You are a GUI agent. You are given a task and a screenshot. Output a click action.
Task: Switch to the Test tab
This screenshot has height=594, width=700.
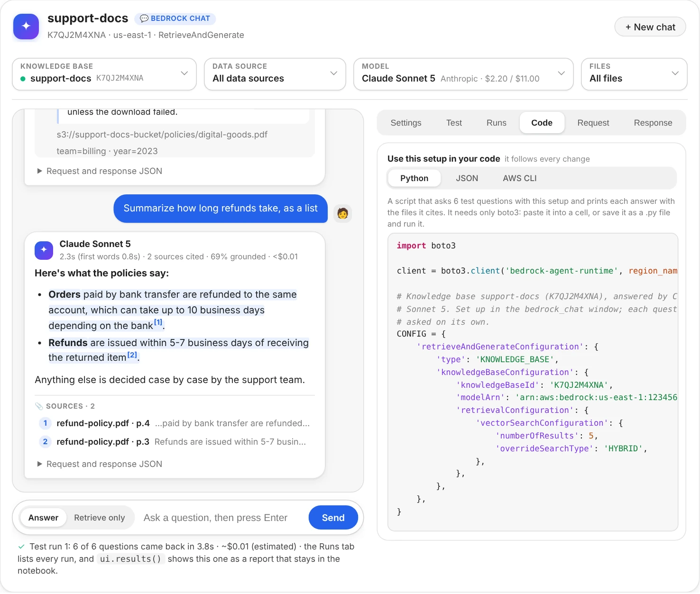point(454,123)
